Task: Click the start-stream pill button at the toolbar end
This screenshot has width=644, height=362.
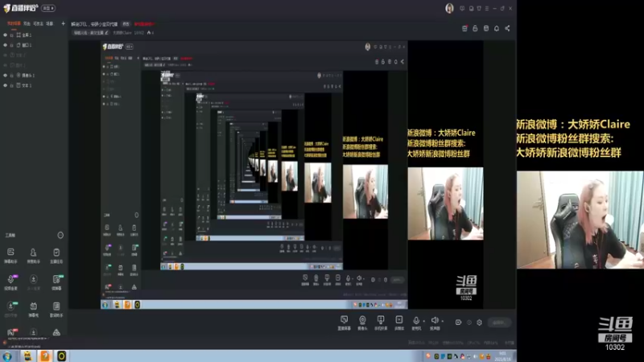Action: click(x=498, y=323)
